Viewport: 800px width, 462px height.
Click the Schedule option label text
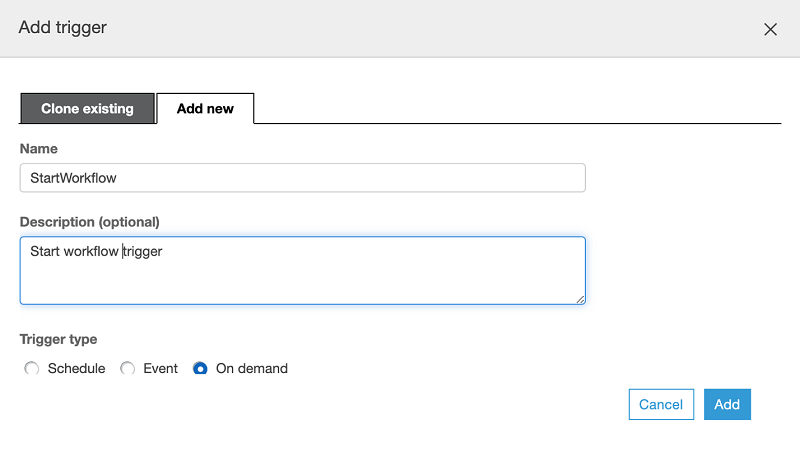[76, 369]
